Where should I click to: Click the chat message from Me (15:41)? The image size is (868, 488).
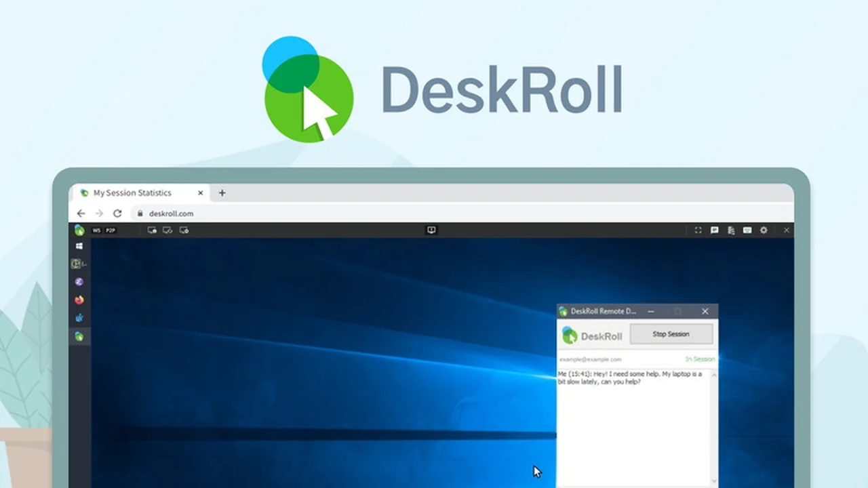pyautogui.click(x=630, y=378)
